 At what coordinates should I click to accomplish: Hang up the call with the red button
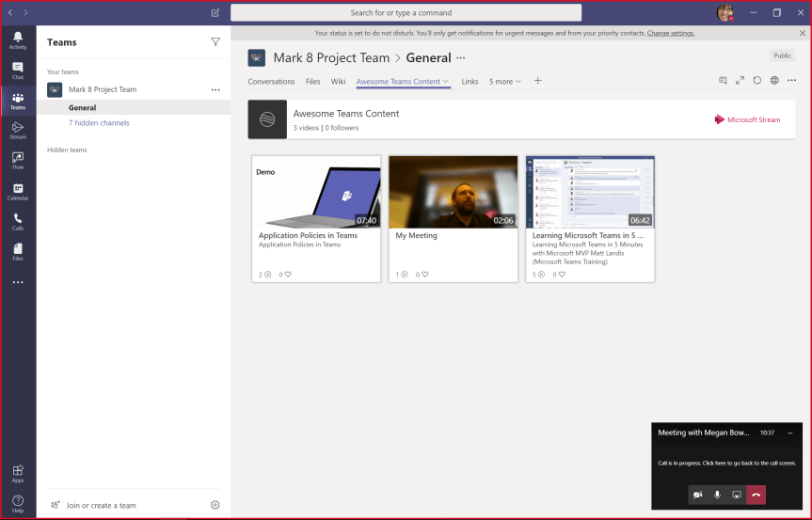click(x=756, y=495)
